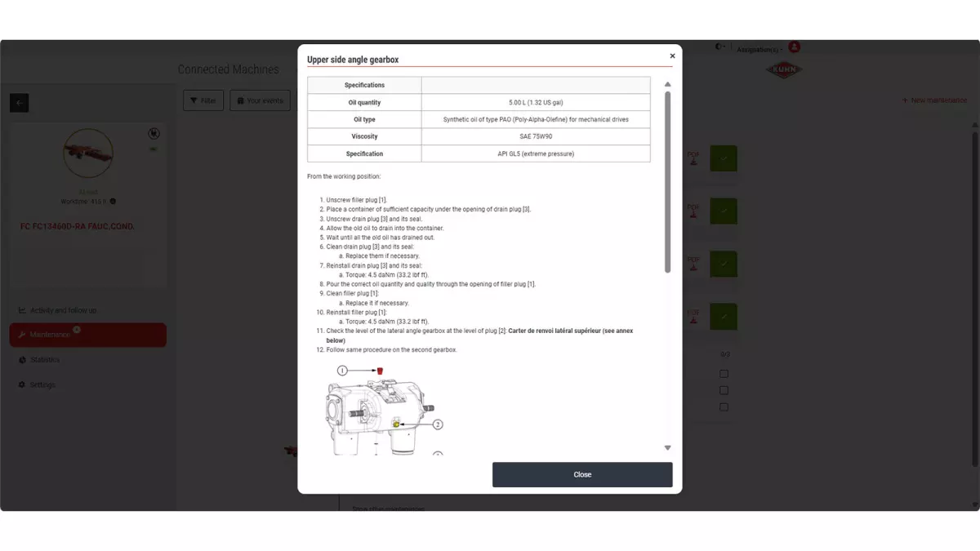
Task: Open the contrast theme dropdown
Action: point(720,47)
